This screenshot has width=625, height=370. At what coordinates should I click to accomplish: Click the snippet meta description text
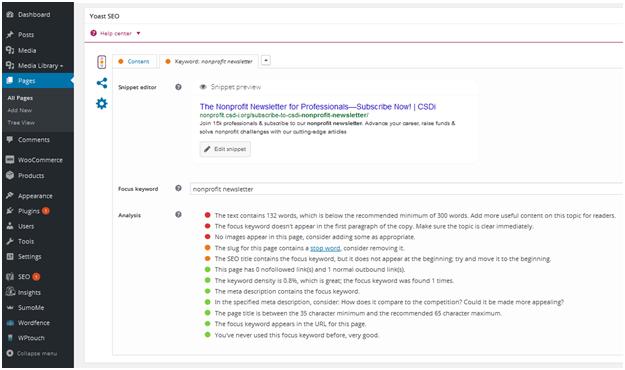click(x=327, y=128)
